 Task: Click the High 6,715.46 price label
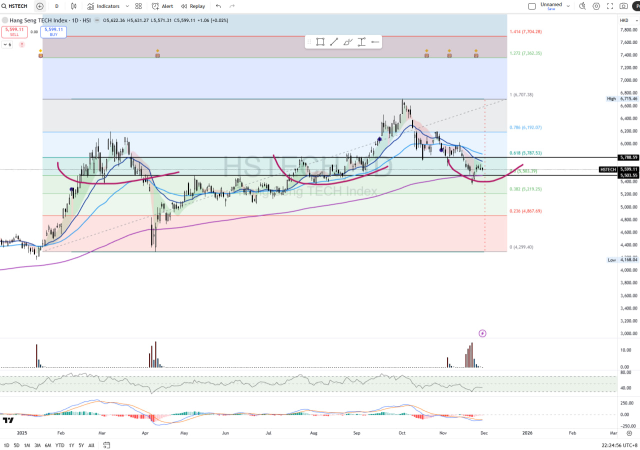tap(622, 99)
